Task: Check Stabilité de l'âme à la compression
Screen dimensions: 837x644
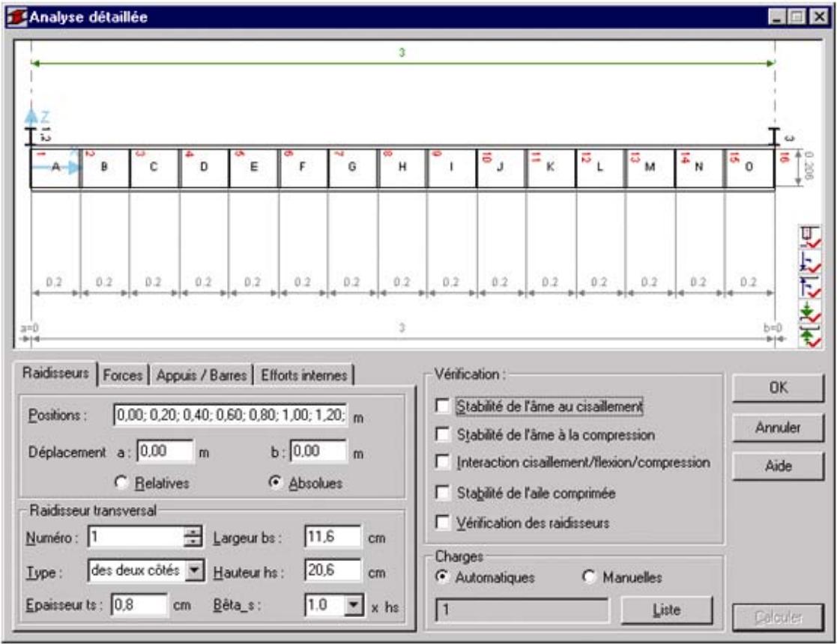Action: point(443,434)
